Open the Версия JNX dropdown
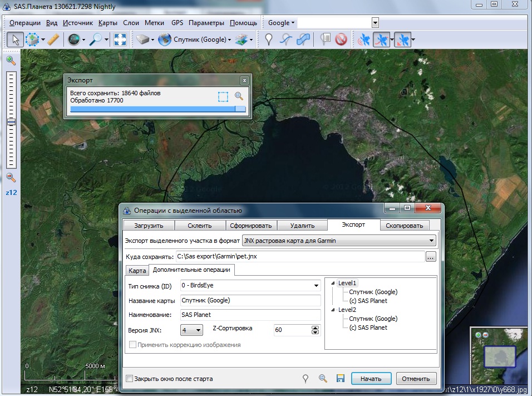The width and height of the screenshot is (532, 396). click(199, 331)
